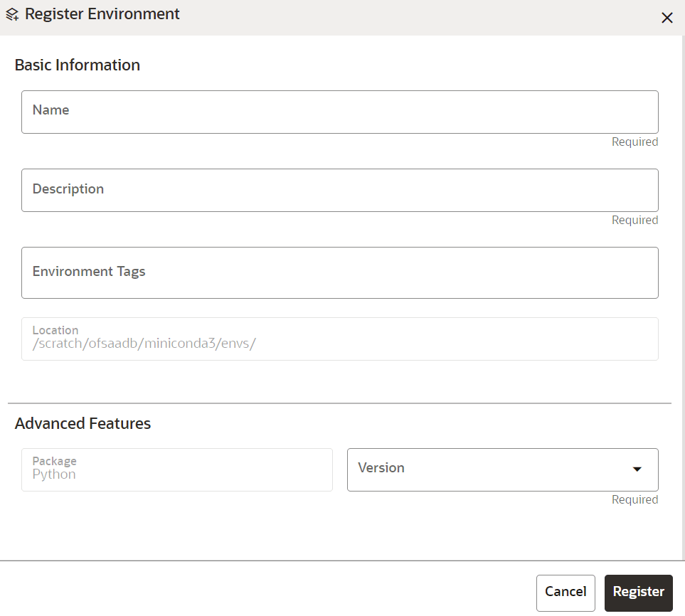Click the Register Environment title text

[x=102, y=14]
